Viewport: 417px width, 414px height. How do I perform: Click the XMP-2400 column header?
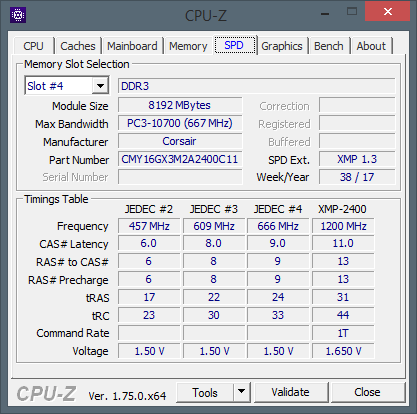pos(342,209)
